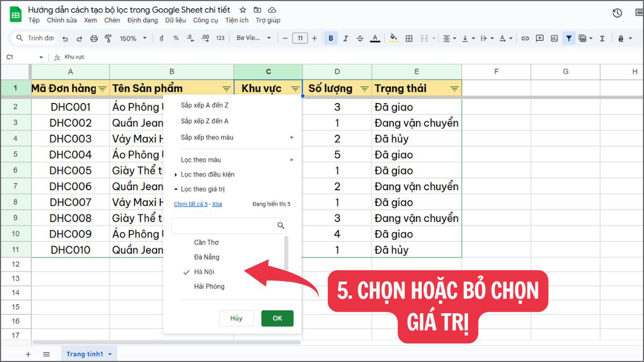Open version history
This screenshot has width=644, height=362.
617,12
